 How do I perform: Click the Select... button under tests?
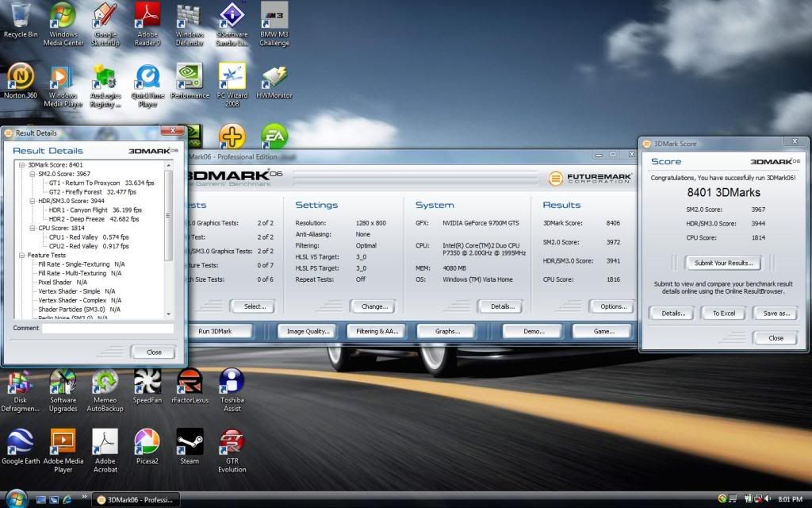[255, 307]
